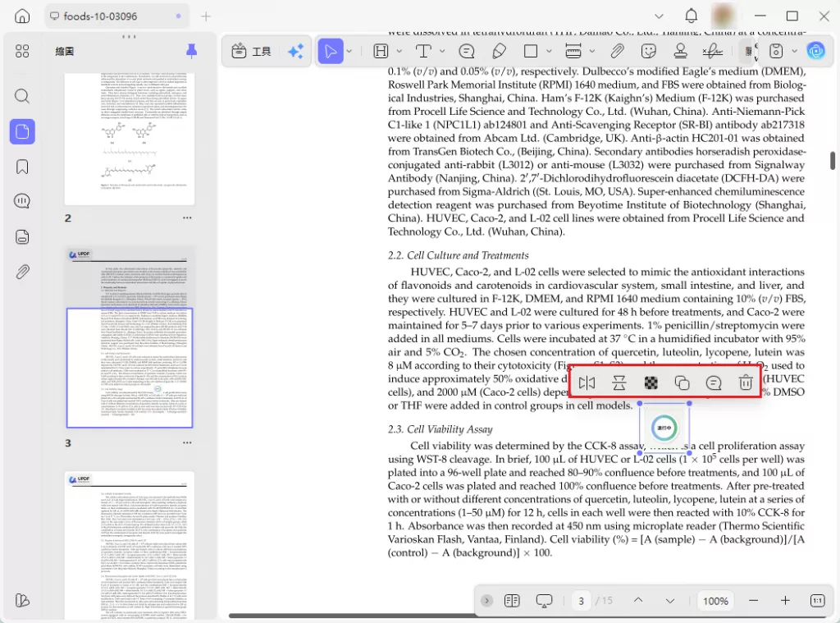Open the tab list chevron in title bar
Image resolution: width=840 pixels, height=623 pixels.
(x=659, y=16)
